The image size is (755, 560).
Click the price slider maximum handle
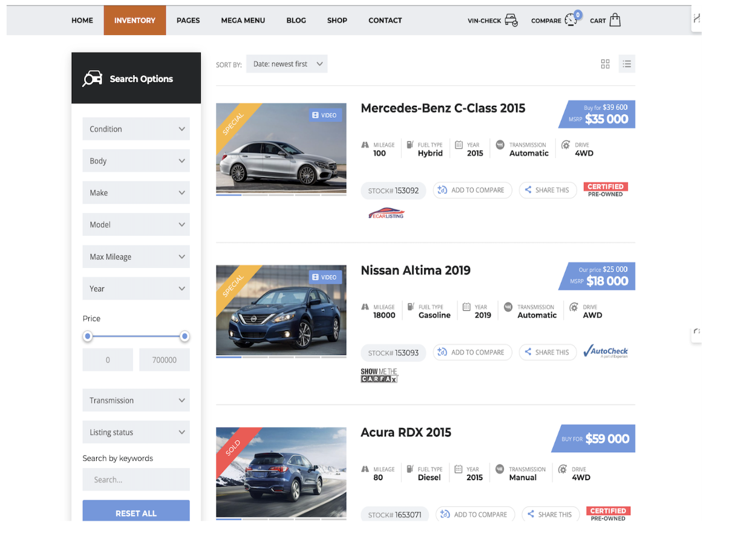(185, 336)
